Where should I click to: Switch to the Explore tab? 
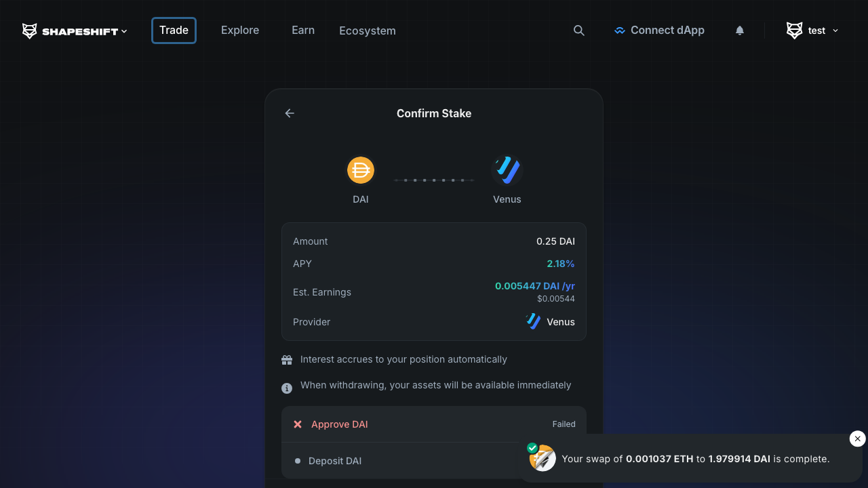click(x=240, y=30)
